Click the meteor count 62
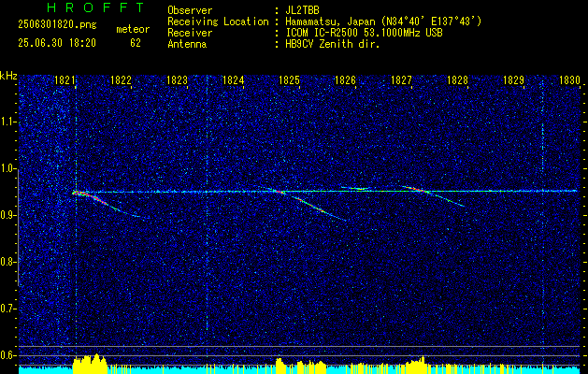This screenshot has width=588, height=374. [136, 43]
